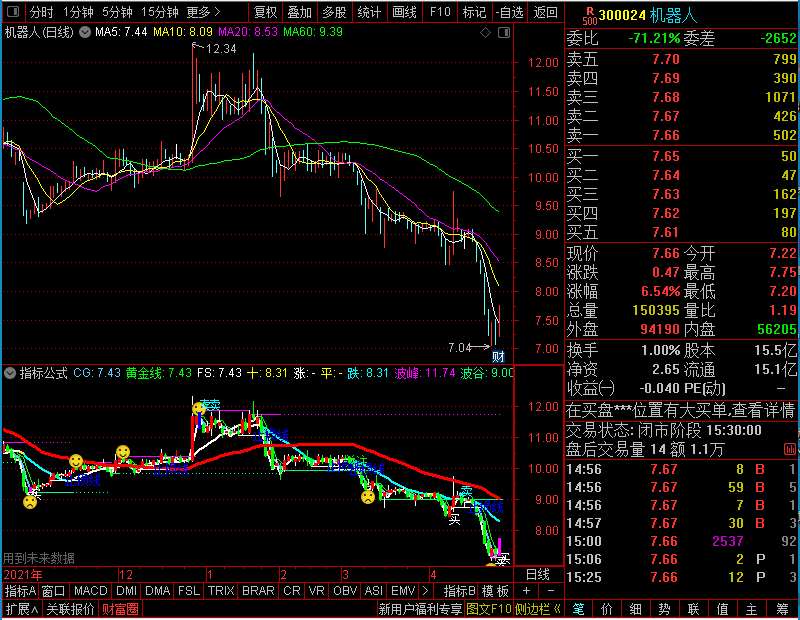Select the TRIX indicator
The image size is (800, 620).
(x=221, y=591)
